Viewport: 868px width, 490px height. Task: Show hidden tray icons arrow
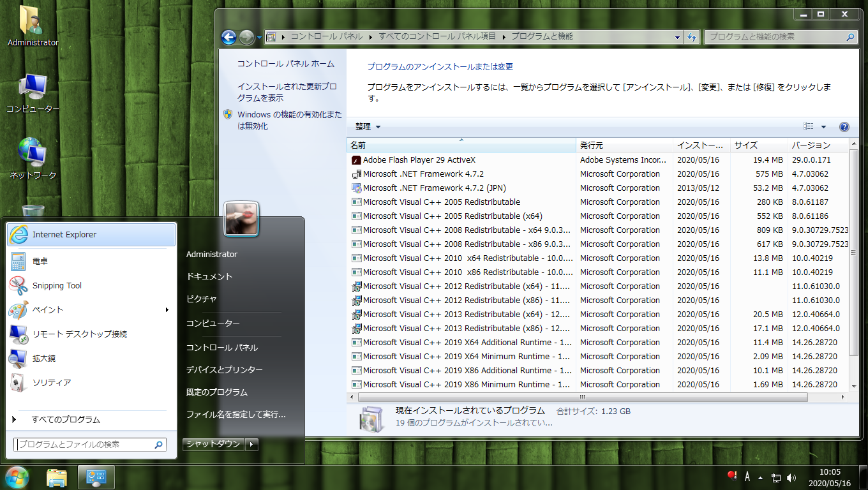click(760, 477)
